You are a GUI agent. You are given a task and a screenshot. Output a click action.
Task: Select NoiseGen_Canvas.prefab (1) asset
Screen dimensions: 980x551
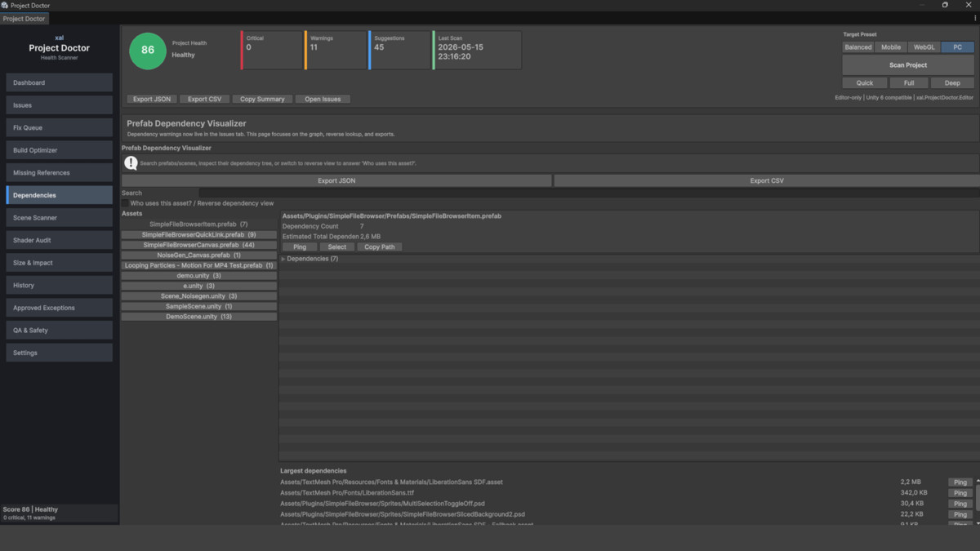pyautogui.click(x=198, y=255)
